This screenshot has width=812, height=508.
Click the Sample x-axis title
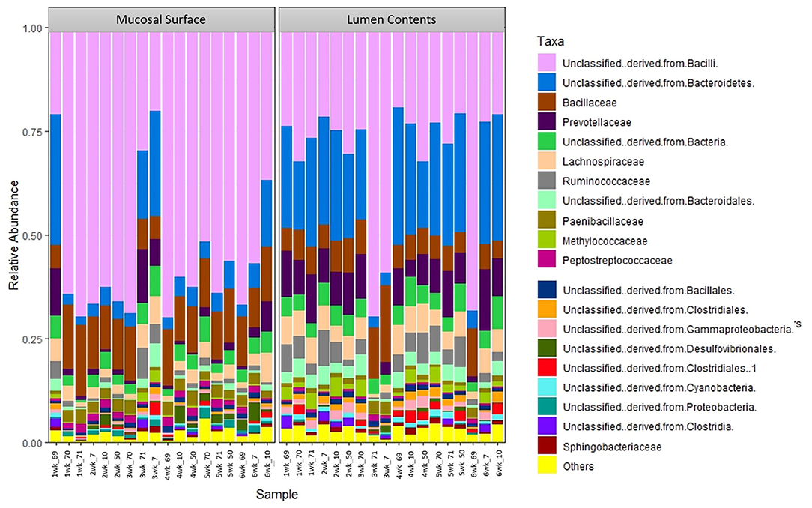[x=277, y=495]
